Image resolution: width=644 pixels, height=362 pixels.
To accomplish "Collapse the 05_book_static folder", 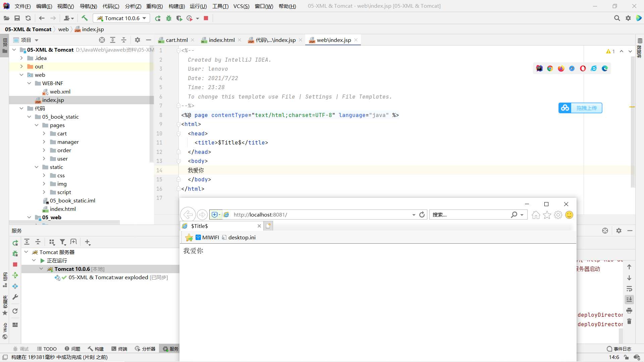I will click(x=29, y=117).
